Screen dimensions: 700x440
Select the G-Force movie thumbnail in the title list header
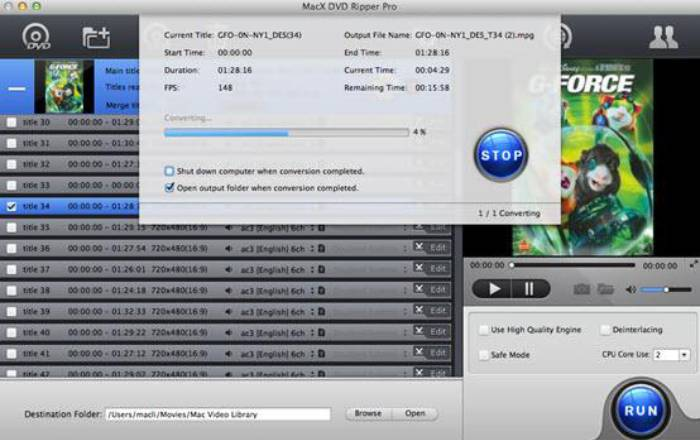coord(64,87)
